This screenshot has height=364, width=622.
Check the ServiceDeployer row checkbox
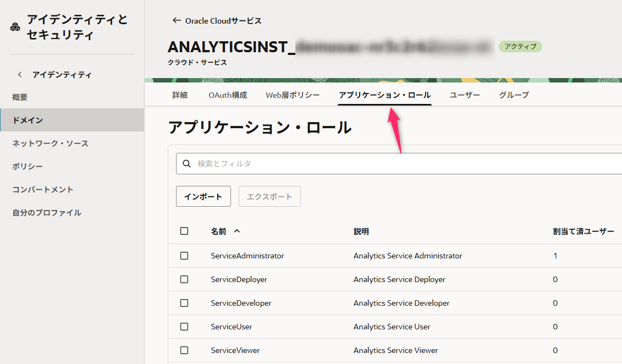click(184, 279)
